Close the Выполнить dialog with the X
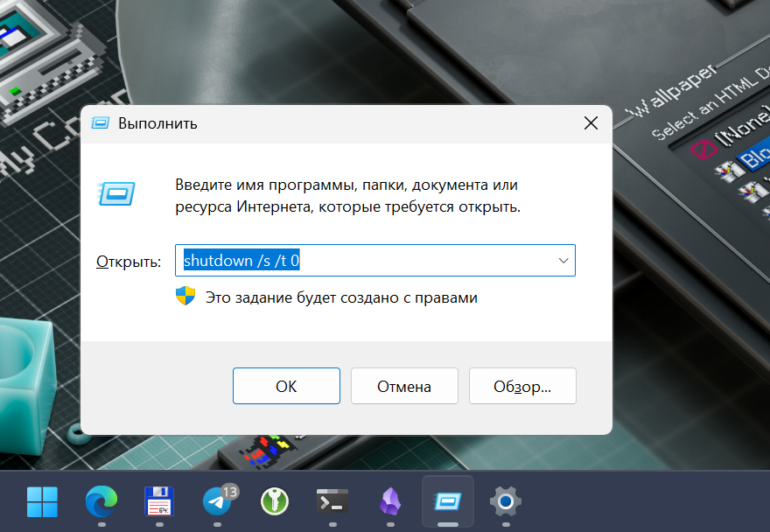The image size is (770, 532). (x=591, y=123)
